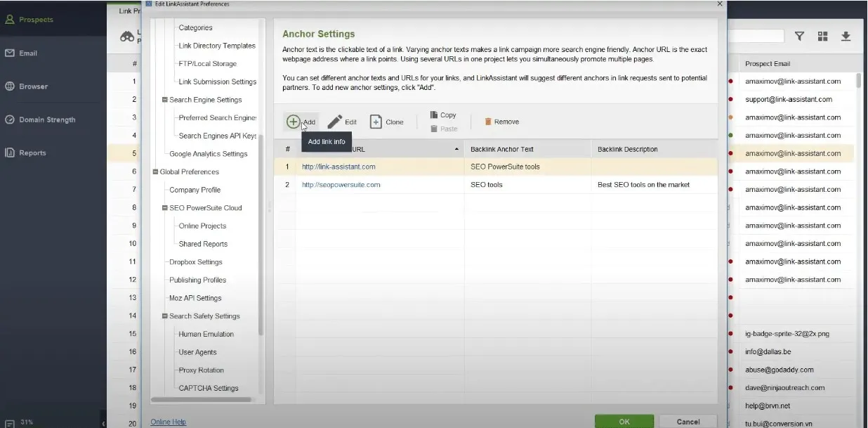Click the greyed-out Paste toolbar item
The image size is (868, 428).
[443, 129]
